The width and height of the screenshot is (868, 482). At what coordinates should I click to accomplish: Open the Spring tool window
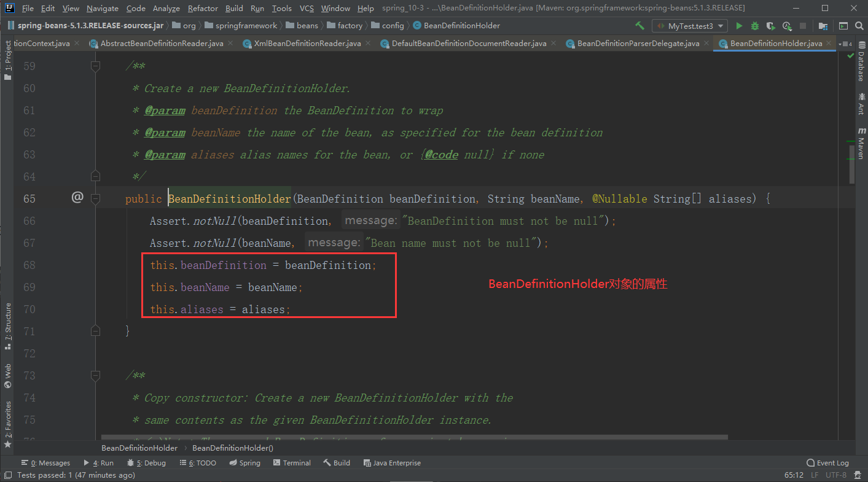point(244,463)
